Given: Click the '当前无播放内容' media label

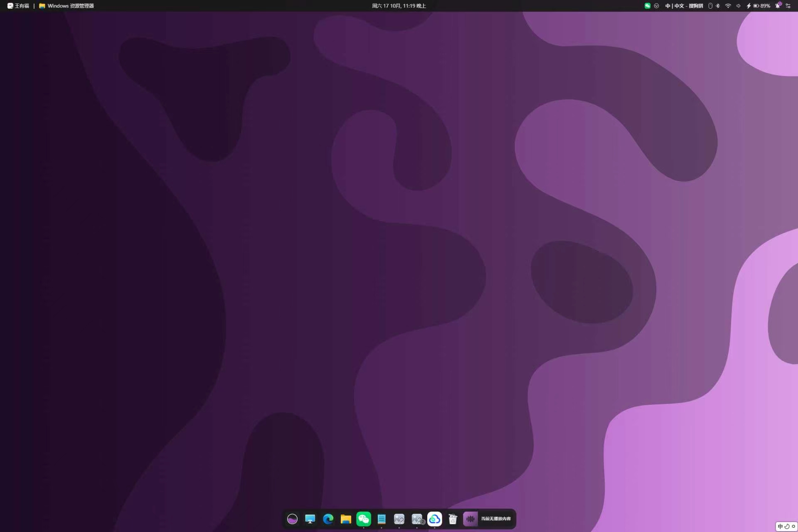Looking at the screenshot, I should [496, 519].
